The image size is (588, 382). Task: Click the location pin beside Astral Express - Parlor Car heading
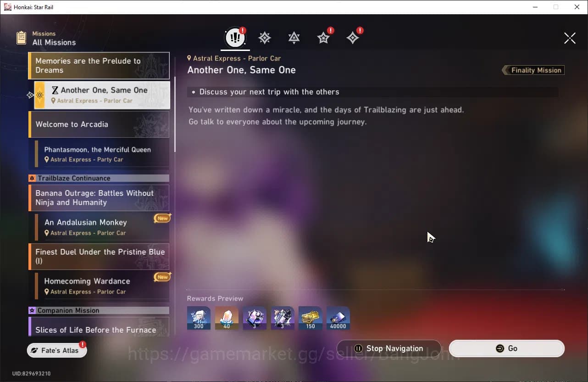click(189, 58)
